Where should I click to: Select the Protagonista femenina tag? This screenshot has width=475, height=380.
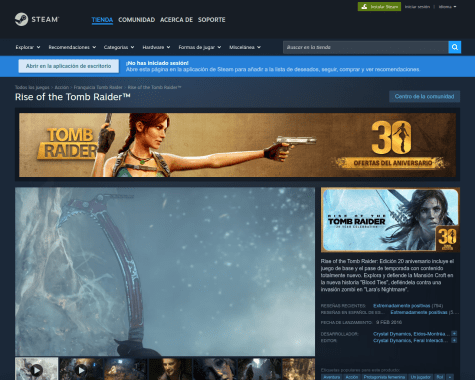(x=384, y=377)
